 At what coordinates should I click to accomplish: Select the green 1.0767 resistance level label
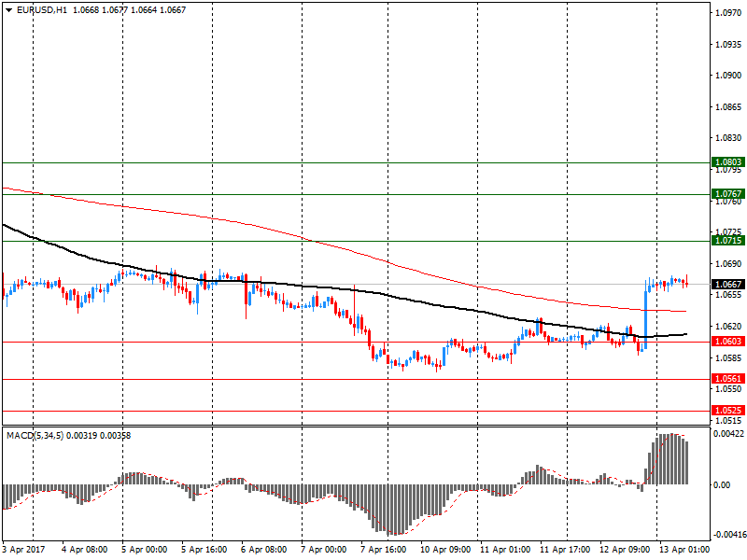(x=728, y=193)
